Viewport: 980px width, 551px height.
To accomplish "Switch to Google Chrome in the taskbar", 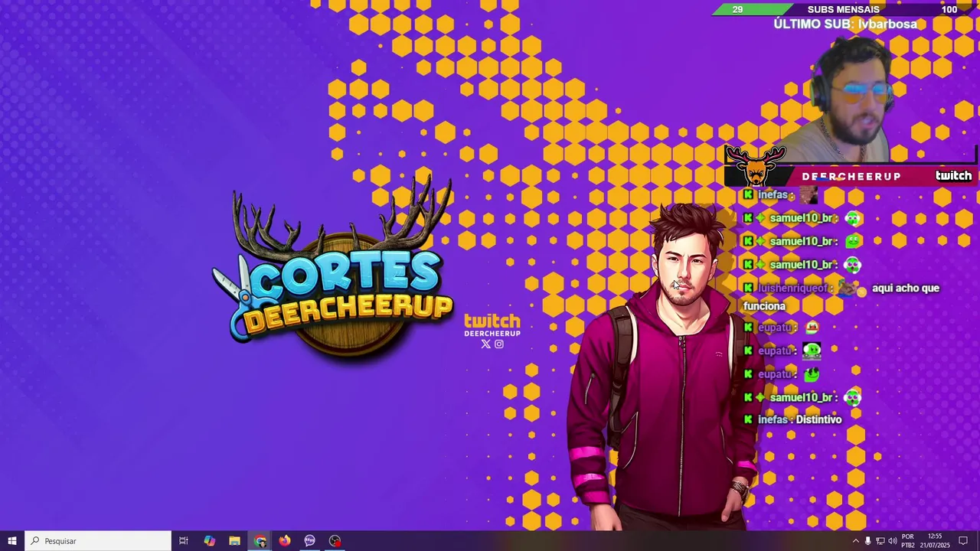I will click(x=260, y=541).
